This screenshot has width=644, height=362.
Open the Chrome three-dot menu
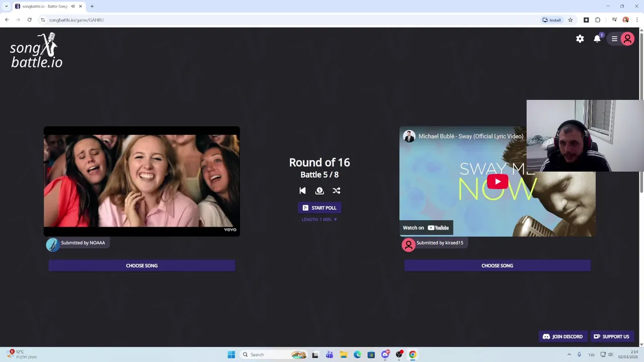(637, 20)
